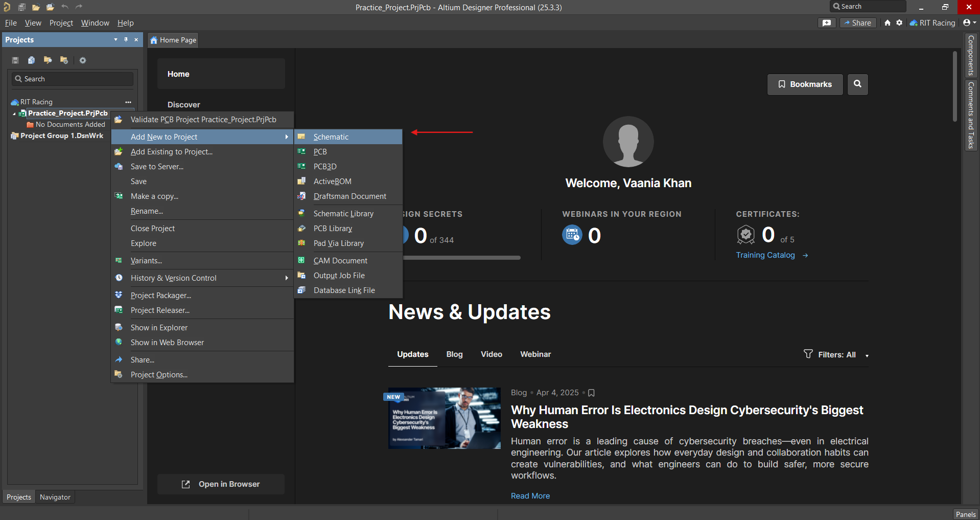Open the Window menu

(95, 22)
